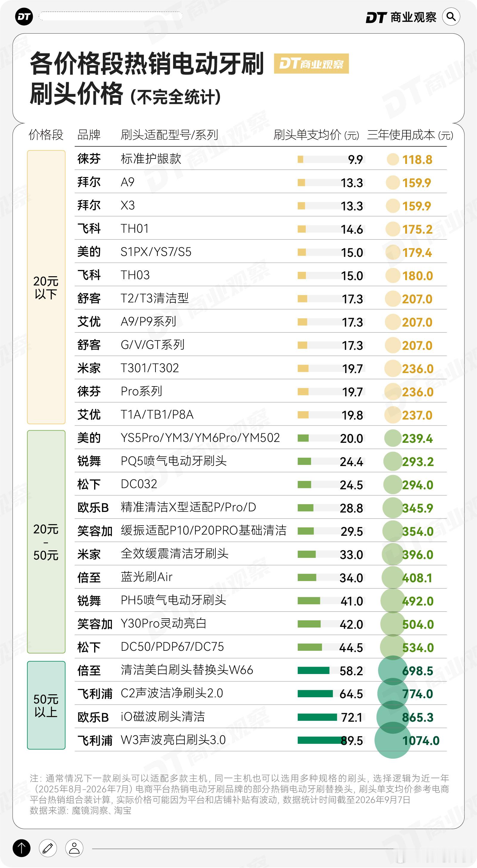Click the pencil edit icon
This screenshot has width=477, height=868.
tap(47, 848)
